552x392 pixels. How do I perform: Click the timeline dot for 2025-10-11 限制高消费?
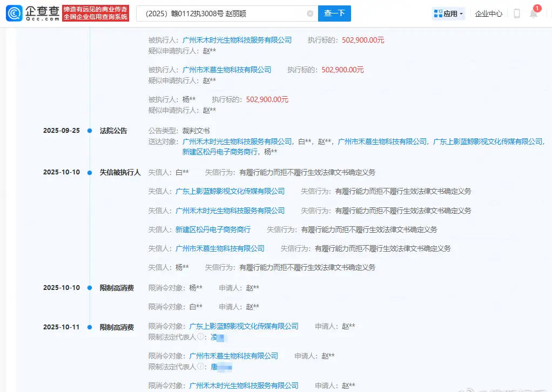(x=90, y=327)
